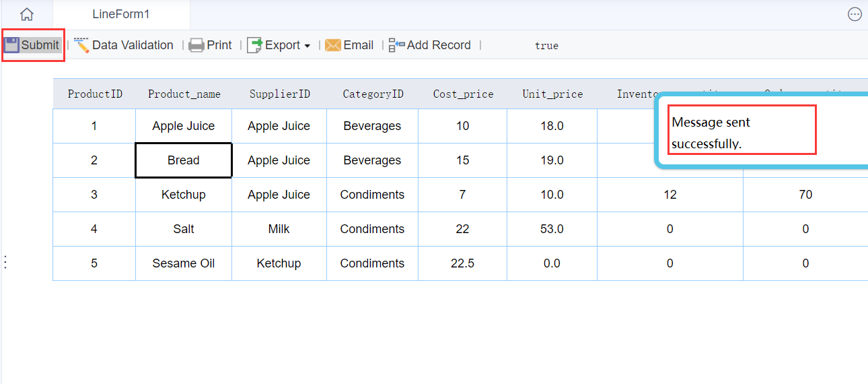The width and height of the screenshot is (868, 384).
Task: Click the home icon
Action: point(27,14)
